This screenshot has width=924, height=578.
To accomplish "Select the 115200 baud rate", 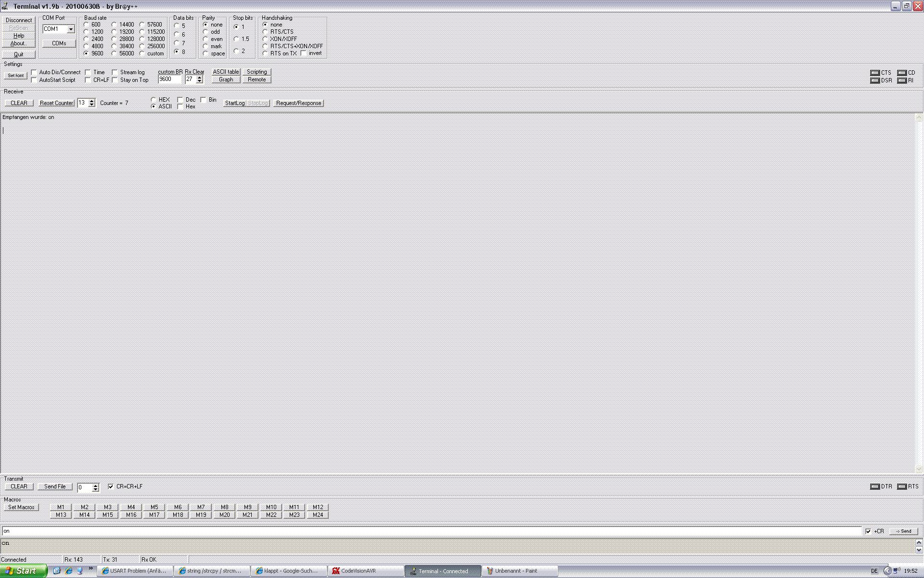I will (x=142, y=32).
